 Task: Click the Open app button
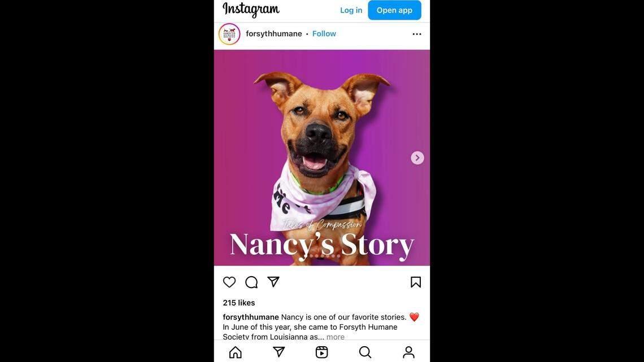click(x=394, y=10)
